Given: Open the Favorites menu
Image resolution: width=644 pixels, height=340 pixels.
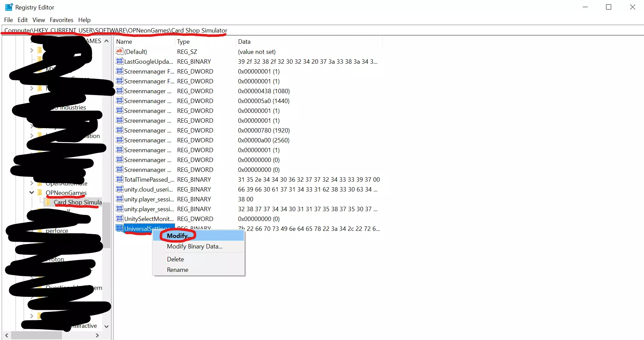Looking at the screenshot, I should click(62, 20).
